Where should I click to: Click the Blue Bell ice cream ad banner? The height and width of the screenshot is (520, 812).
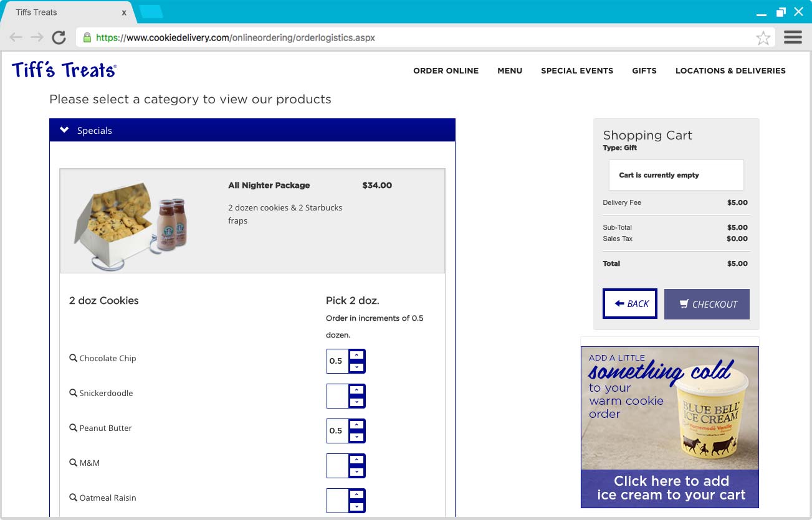point(670,427)
